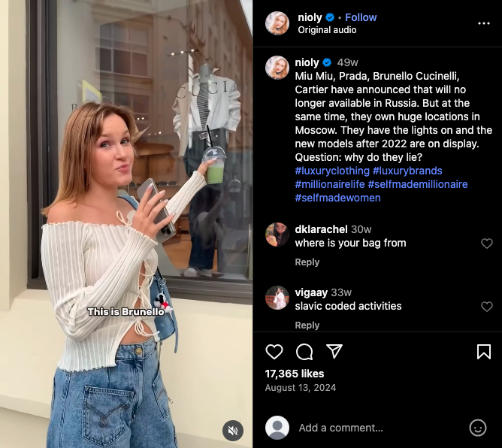502x448 pixels.
Task: Open #selfmadewomen hashtag
Action: tap(337, 198)
